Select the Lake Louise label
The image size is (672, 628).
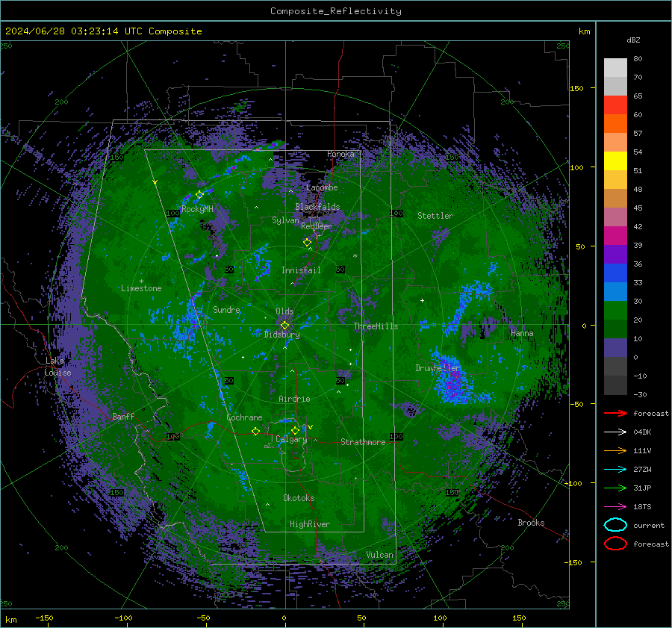pyautogui.click(x=57, y=367)
